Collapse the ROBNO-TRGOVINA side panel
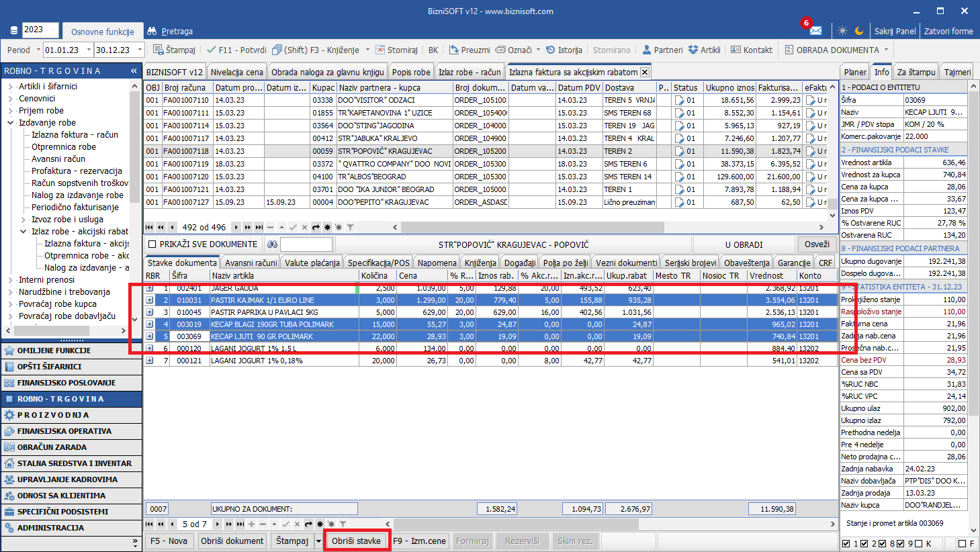 click(134, 71)
